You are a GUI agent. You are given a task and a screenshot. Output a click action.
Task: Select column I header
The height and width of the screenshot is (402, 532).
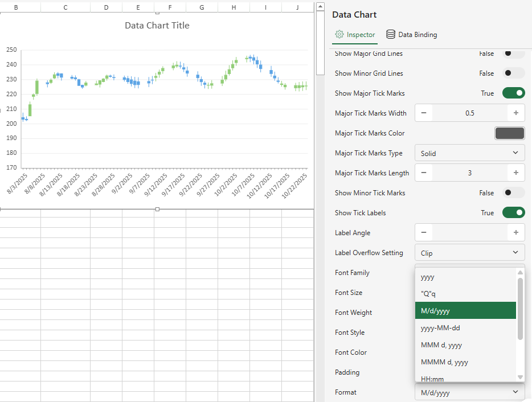click(265, 7)
